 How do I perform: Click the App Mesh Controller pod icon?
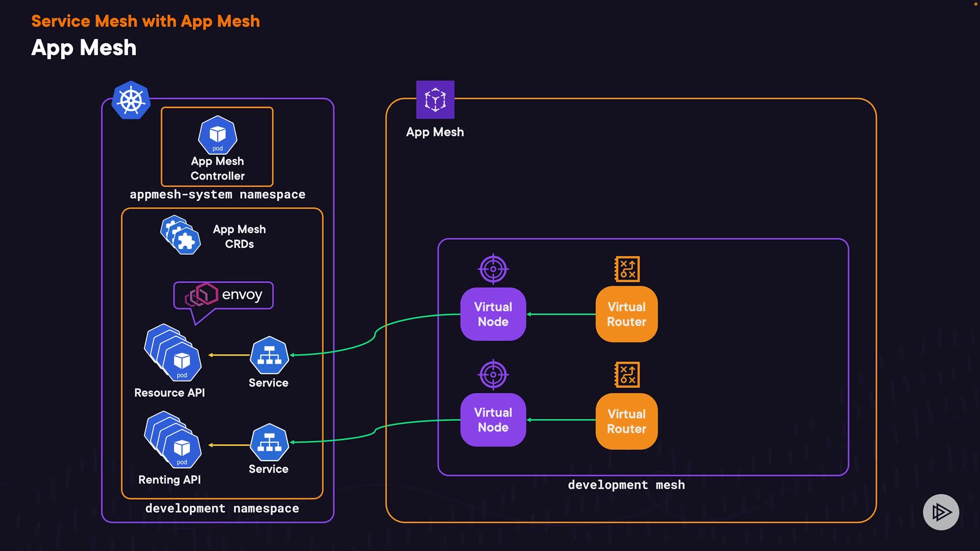pyautogui.click(x=217, y=135)
